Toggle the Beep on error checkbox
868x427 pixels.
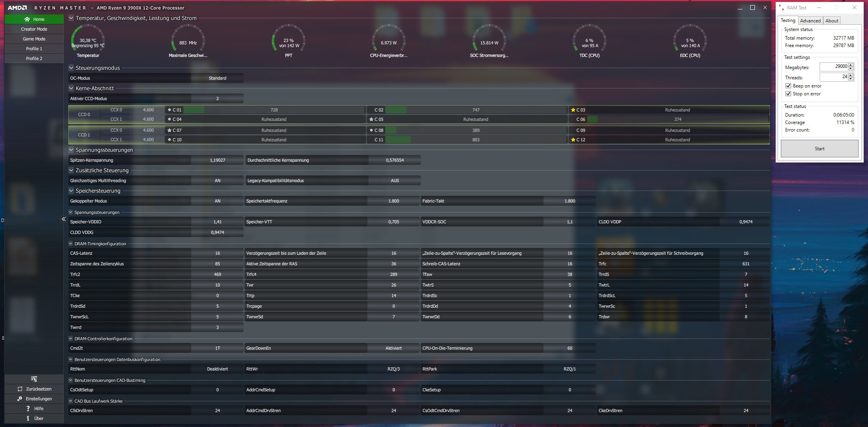pyautogui.click(x=788, y=86)
